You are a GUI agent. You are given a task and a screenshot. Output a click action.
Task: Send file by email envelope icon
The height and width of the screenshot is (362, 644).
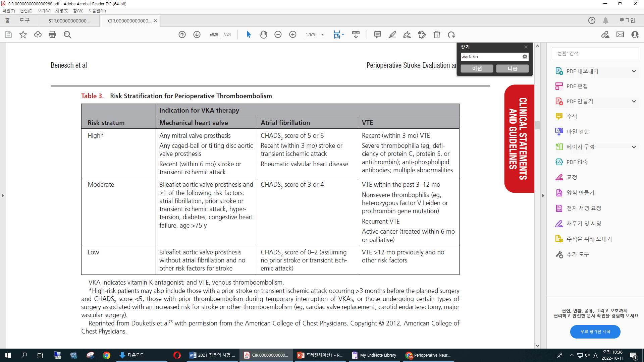tap(620, 35)
